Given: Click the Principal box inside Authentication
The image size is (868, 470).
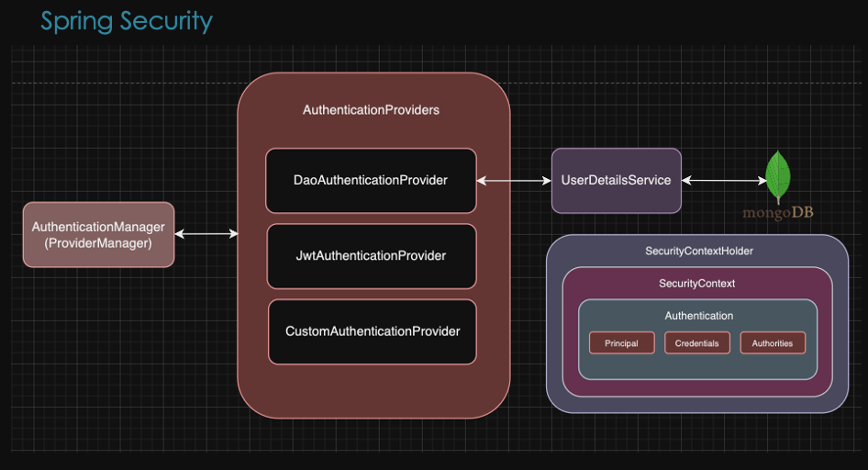Looking at the screenshot, I should click(620, 343).
